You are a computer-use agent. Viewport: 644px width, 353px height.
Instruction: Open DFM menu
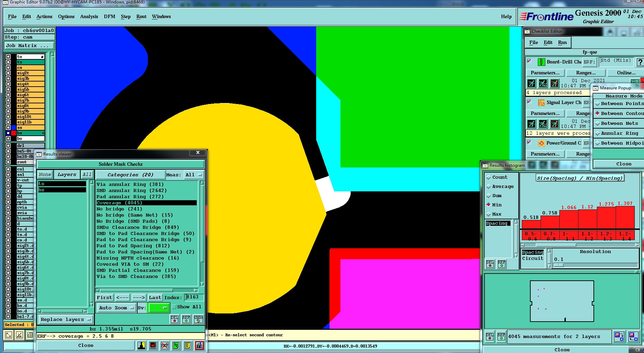(110, 16)
